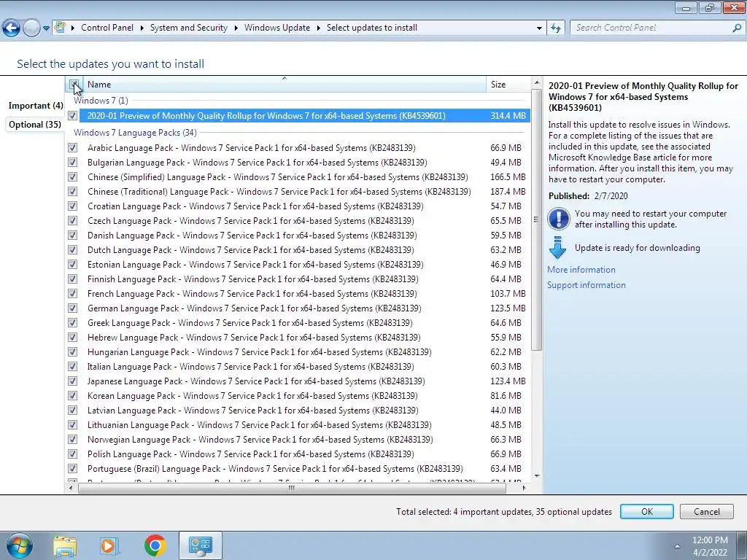Click the Cancel button
747x560 pixels.
pyautogui.click(x=706, y=511)
